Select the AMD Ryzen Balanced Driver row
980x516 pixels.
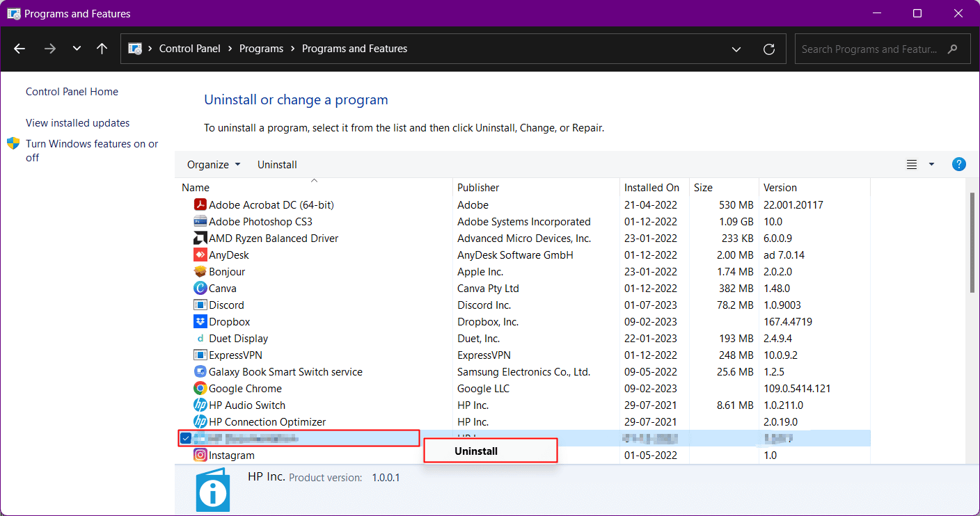click(x=523, y=239)
